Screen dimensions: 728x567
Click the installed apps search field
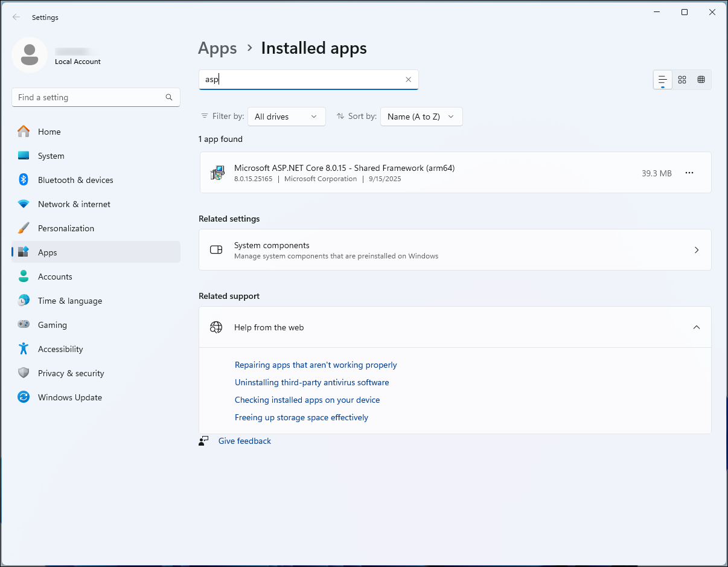[302, 80]
